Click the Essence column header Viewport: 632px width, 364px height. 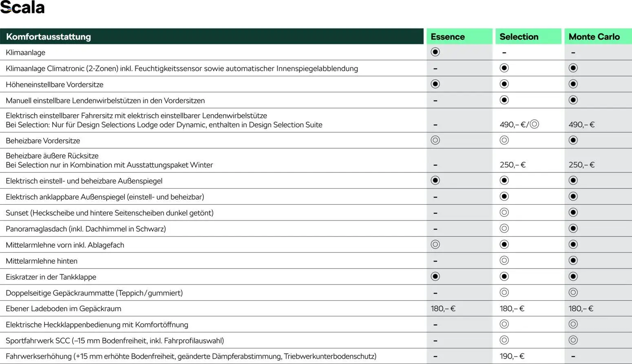click(x=447, y=37)
